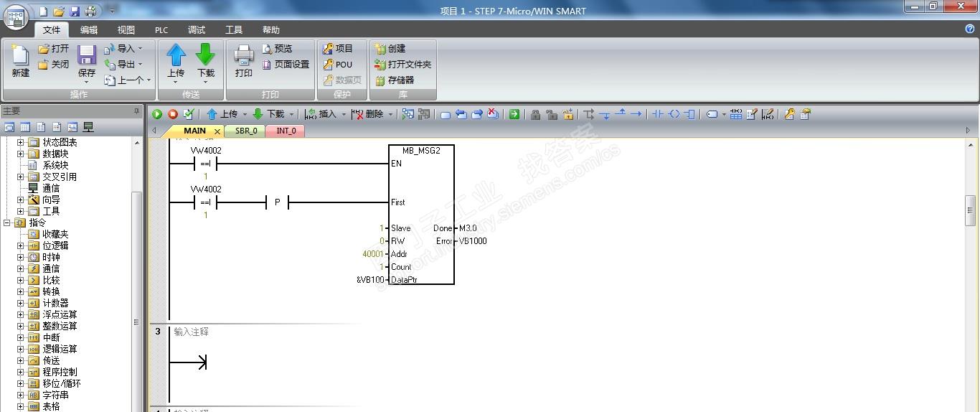Click the POU protection button

click(338, 64)
